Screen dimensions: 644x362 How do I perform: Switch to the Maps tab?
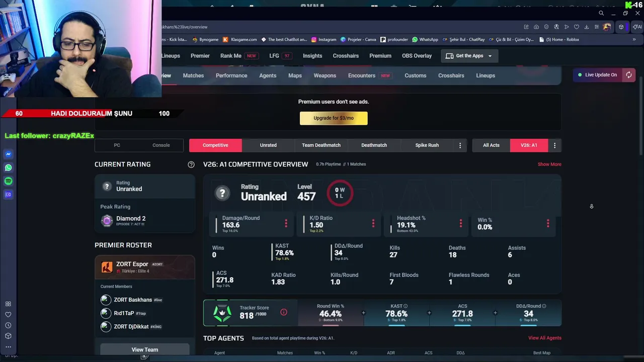tap(295, 75)
